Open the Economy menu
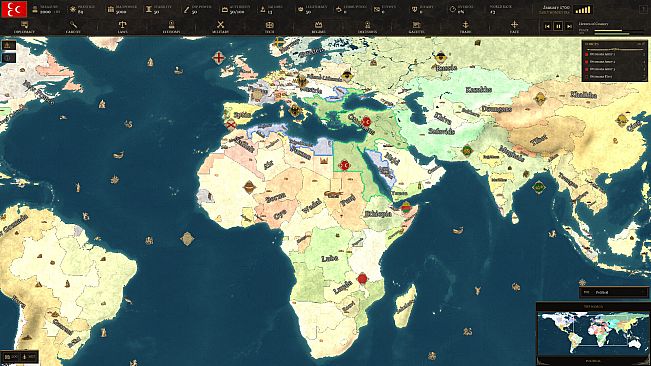651x366 pixels. coord(171,27)
